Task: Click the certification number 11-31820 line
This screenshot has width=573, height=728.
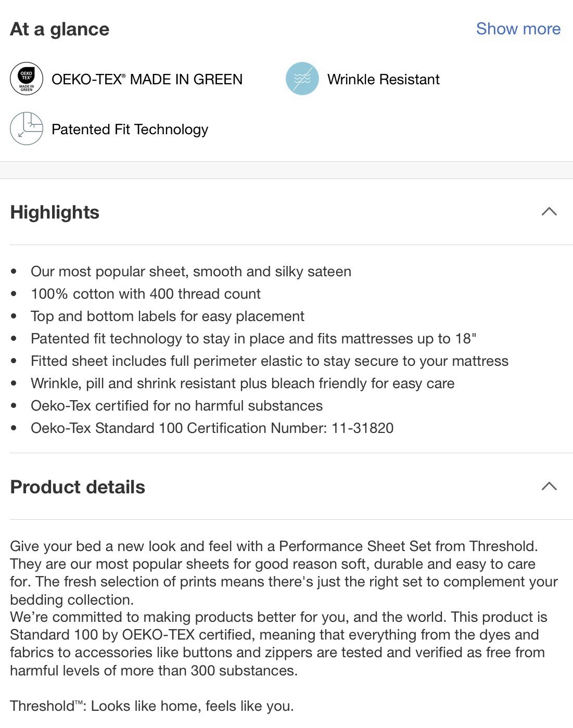Action: click(x=212, y=428)
